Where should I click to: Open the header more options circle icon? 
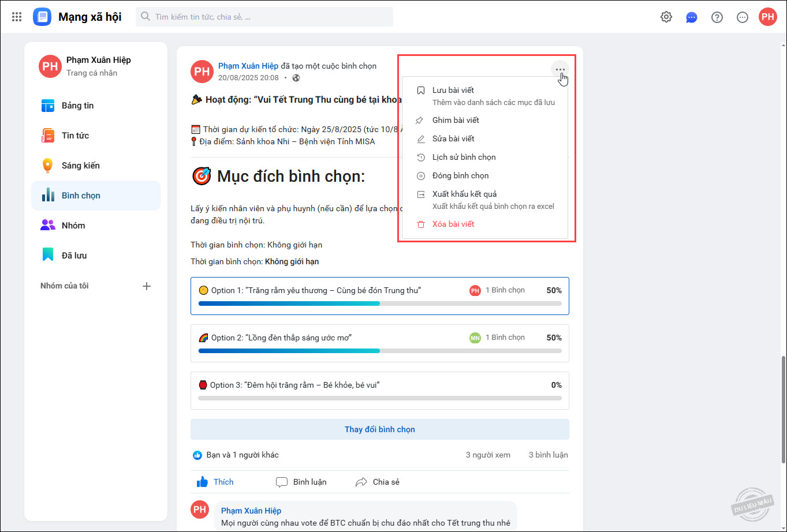tap(743, 17)
